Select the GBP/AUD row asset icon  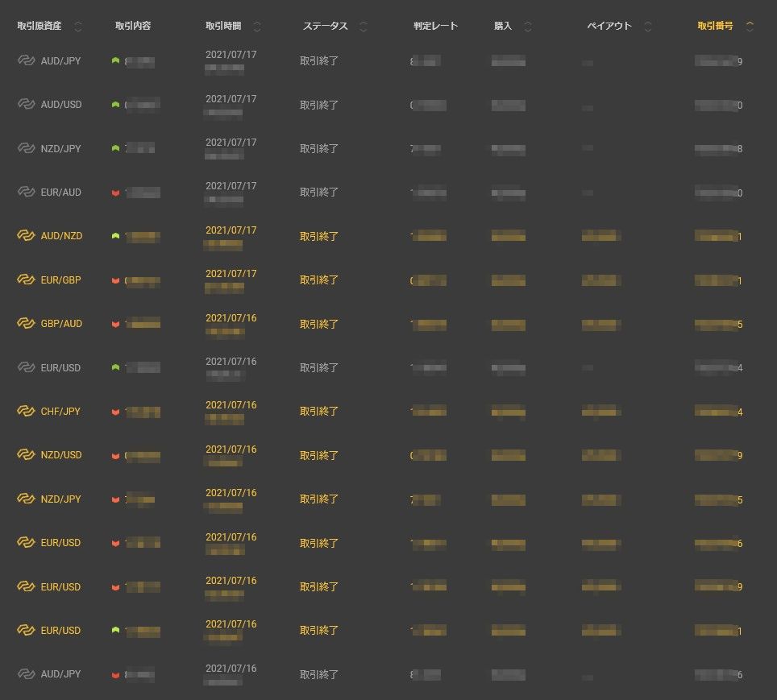coord(26,324)
